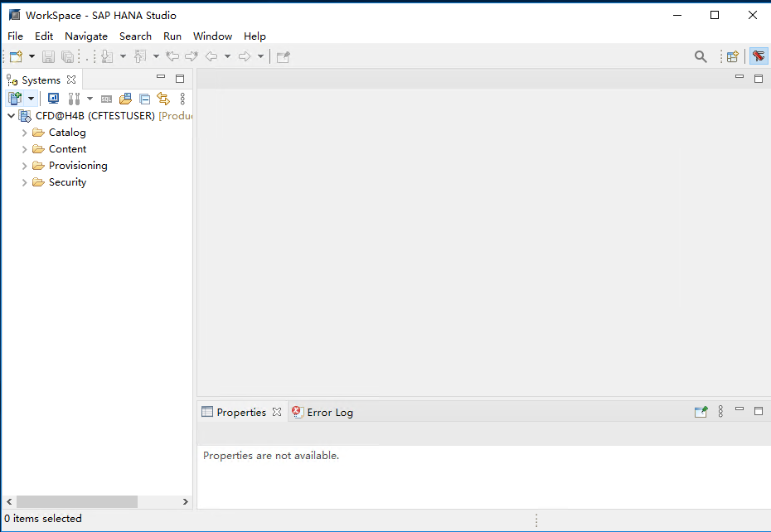The image size is (771, 532).
Task: Open the System Monitor icon
Action: pyautogui.click(x=53, y=98)
